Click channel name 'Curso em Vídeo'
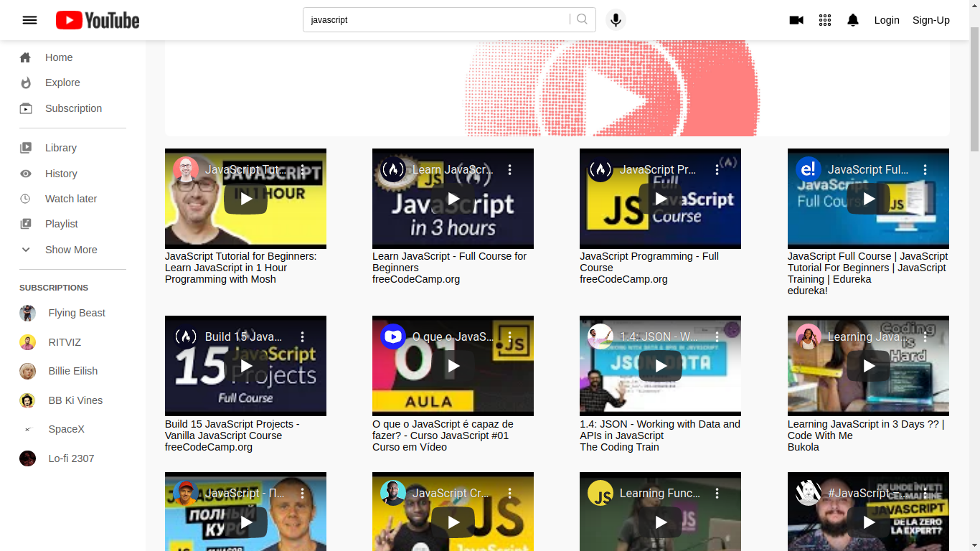The width and height of the screenshot is (980, 551). pos(410,447)
